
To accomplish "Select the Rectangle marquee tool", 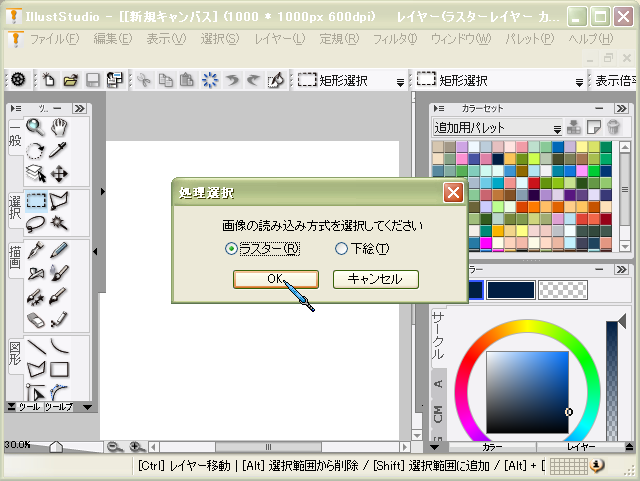I will point(36,201).
